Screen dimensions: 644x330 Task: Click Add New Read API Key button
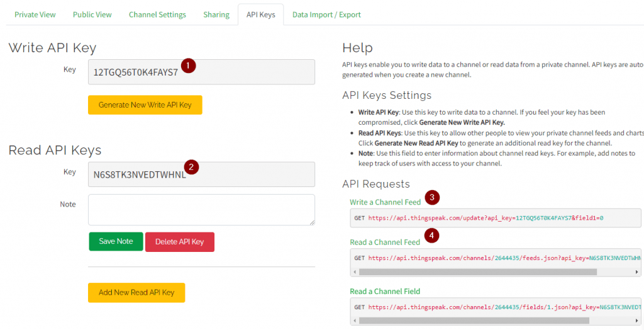(x=136, y=293)
